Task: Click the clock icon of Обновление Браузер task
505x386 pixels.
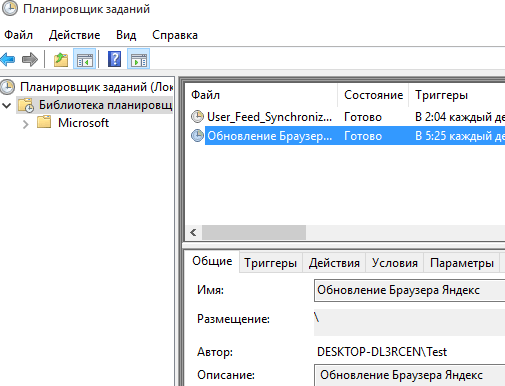Action: point(197,136)
